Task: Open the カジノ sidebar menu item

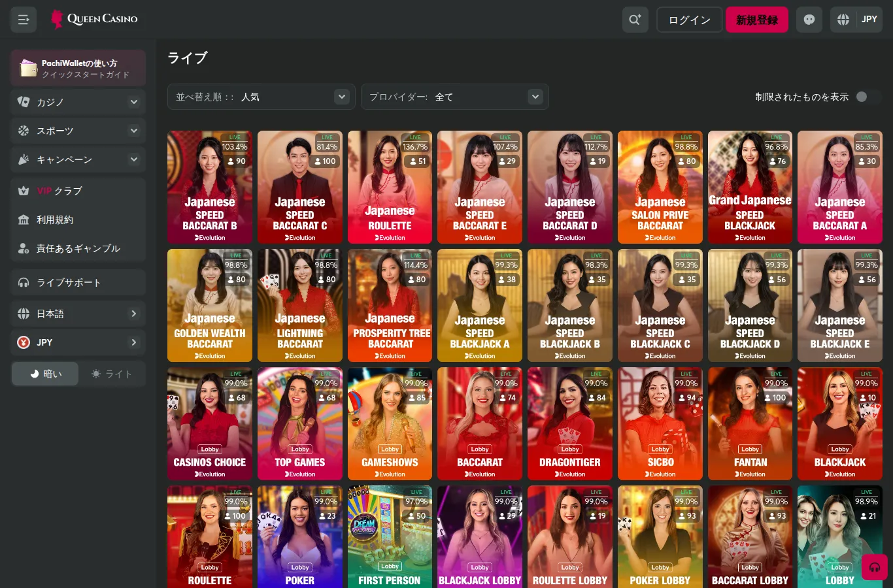Action: [78, 102]
